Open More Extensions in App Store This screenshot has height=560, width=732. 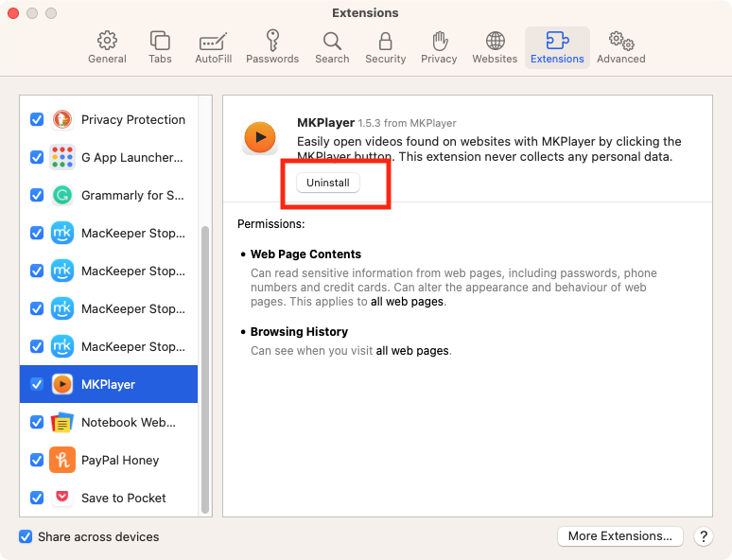620,536
